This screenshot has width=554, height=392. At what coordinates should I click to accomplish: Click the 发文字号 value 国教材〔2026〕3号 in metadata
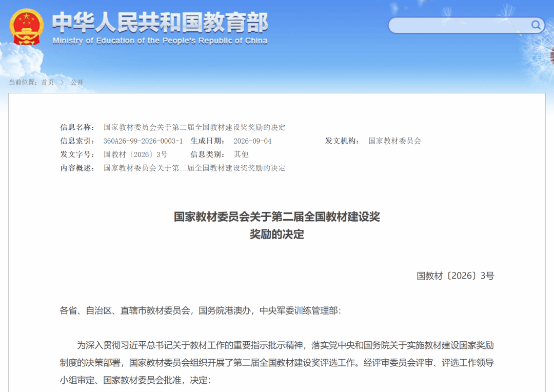pos(135,154)
